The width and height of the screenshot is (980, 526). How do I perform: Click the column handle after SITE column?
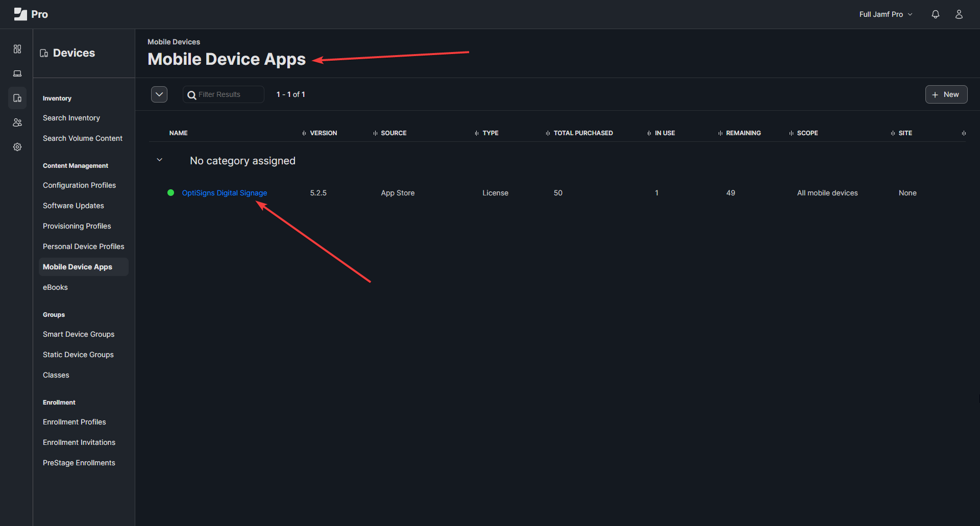[964, 133]
